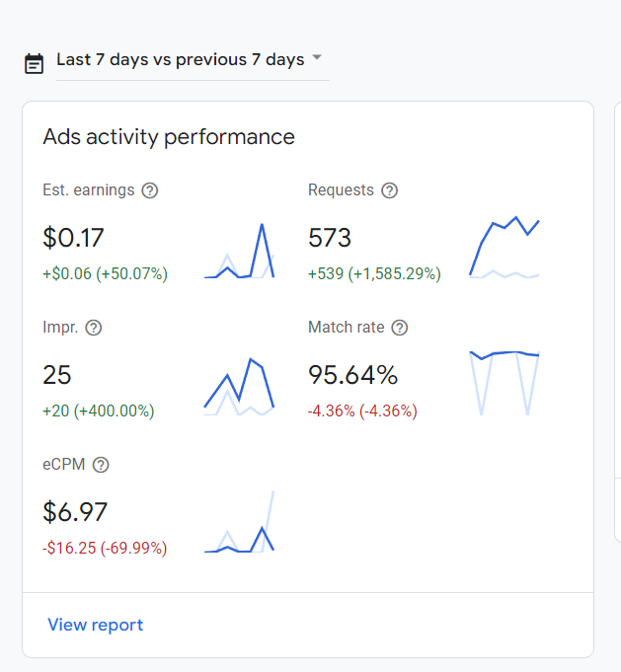
Task: Select the 573 requests value
Action: (330, 238)
